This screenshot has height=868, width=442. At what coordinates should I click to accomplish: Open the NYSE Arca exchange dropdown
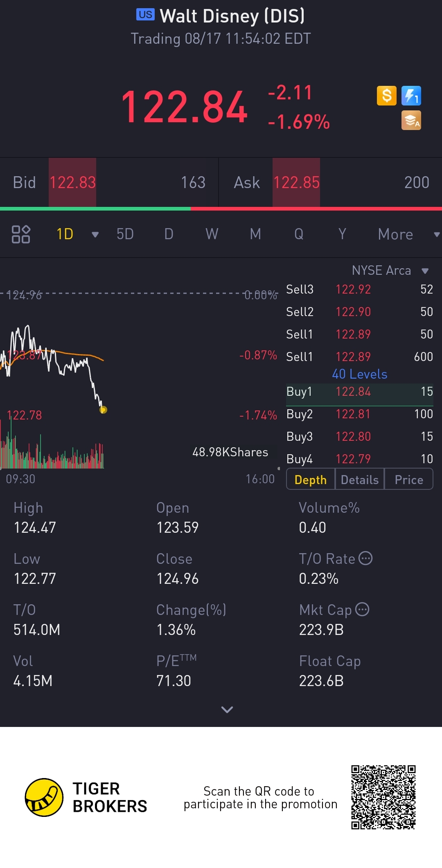tap(425, 271)
